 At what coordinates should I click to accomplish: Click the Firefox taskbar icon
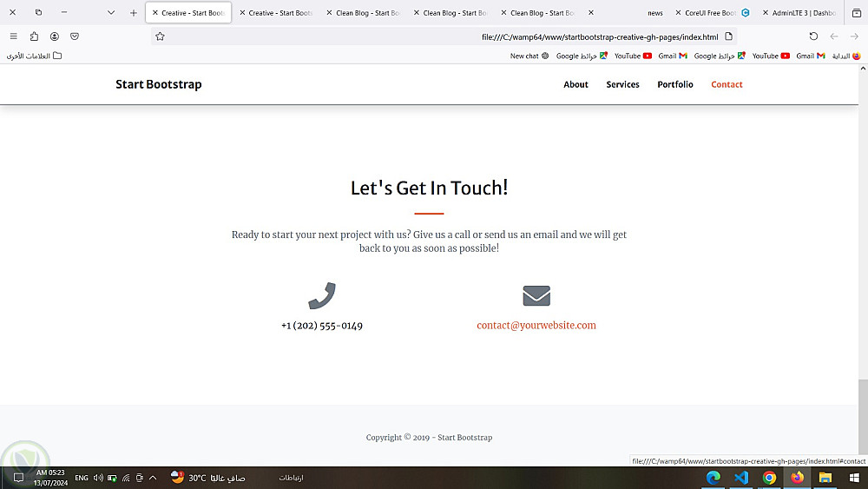click(797, 478)
